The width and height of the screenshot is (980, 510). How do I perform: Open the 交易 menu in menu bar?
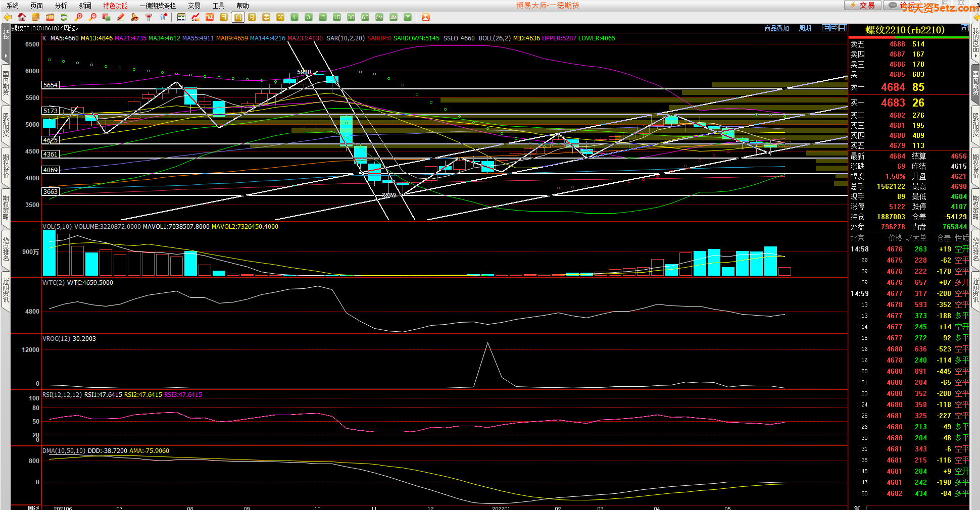coord(194,6)
